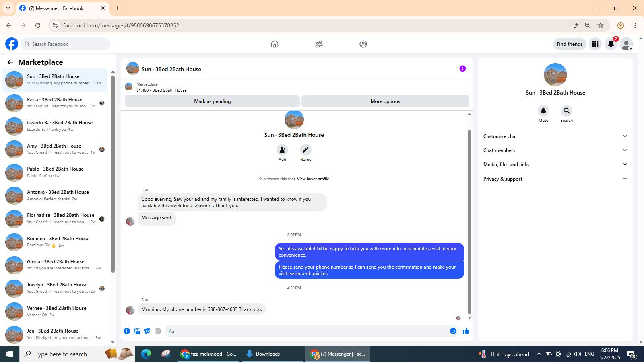Viewport: 644px width, 362px height.
Task: Open the Facebook menu grid icon
Action: (595, 44)
